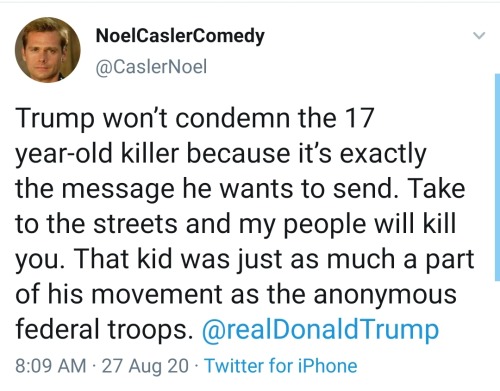Image resolution: width=500 pixels, height=391 pixels.
Task: Click the word 'anonymous' in the tweet
Action: [x=385, y=295]
